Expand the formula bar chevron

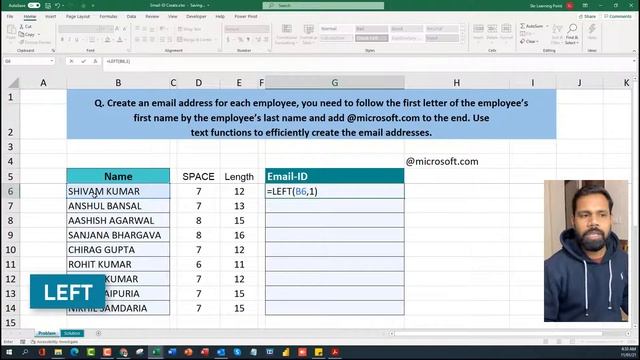click(634, 61)
